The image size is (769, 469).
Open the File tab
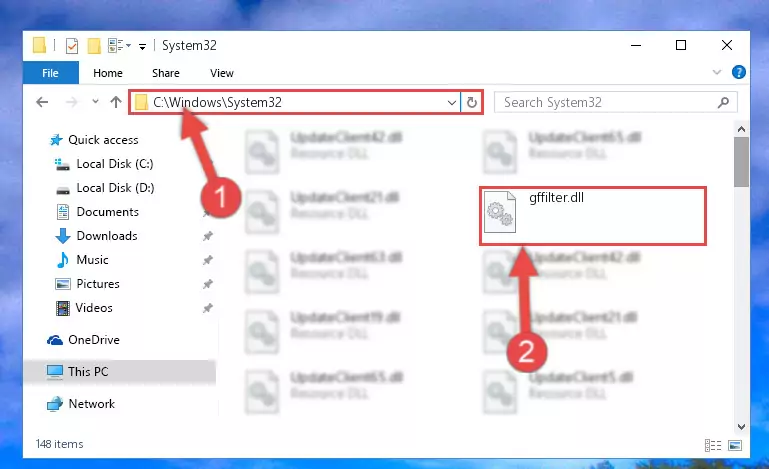[51, 73]
